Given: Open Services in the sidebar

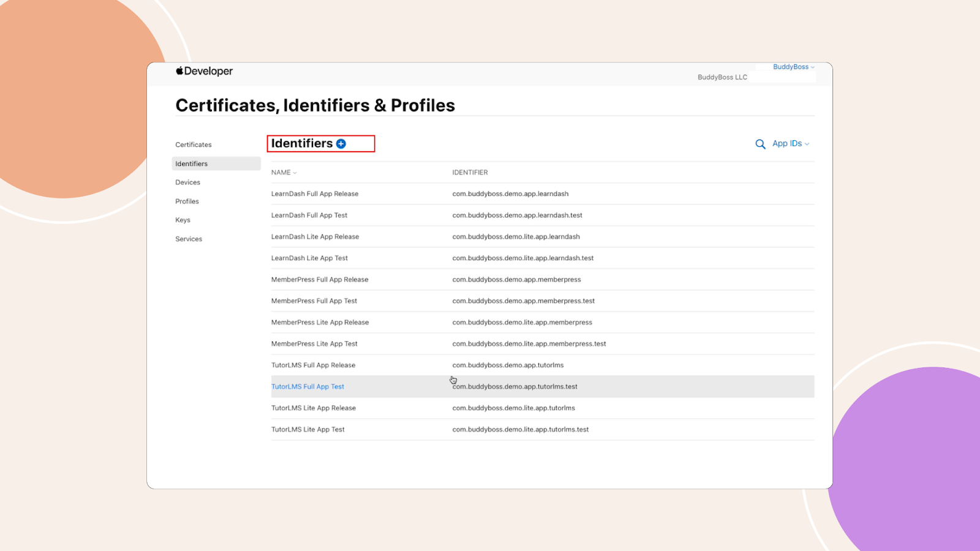Looking at the screenshot, I should (x=189, y=239).
